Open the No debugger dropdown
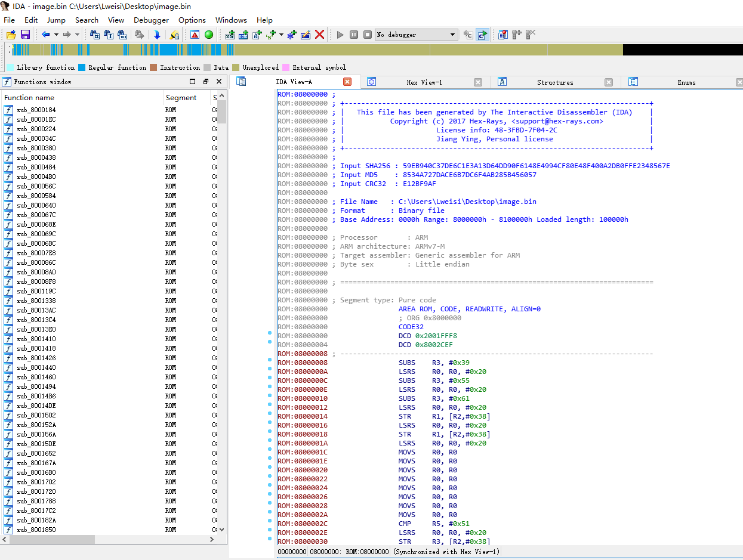The image size is (743, 560). point(452,35)
